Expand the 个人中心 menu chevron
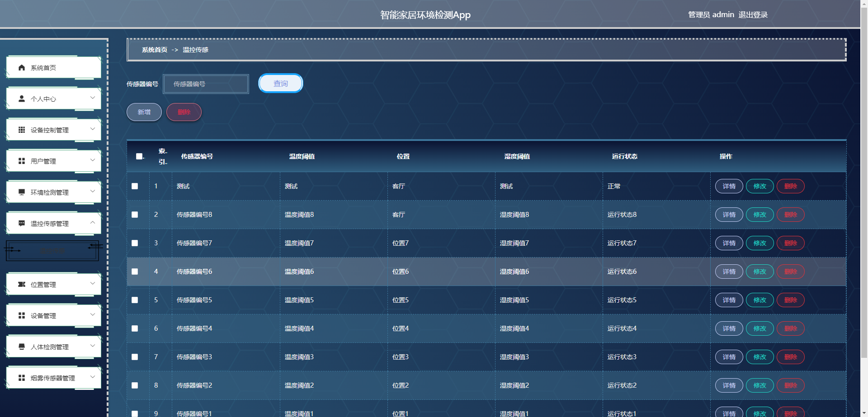Image resolution: width=868 pixels, height=417 pixels. coord(93,98)
